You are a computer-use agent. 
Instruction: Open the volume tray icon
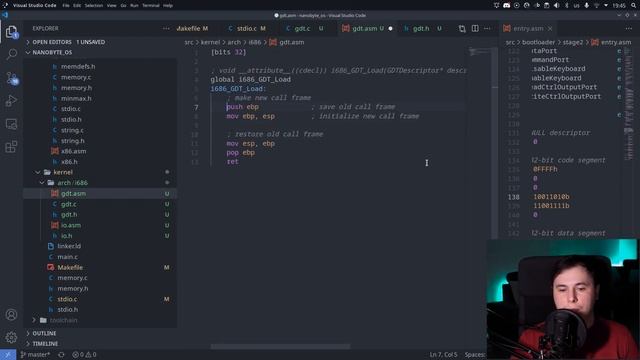pos(556,5)
